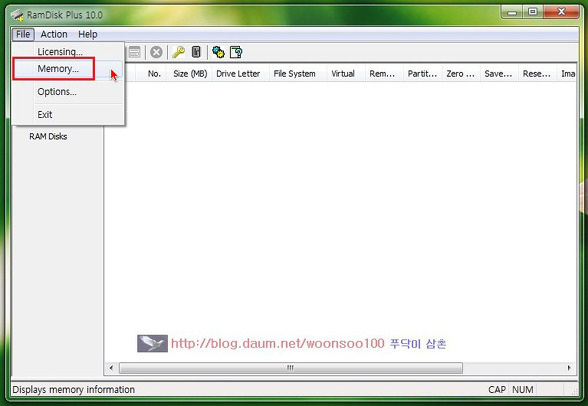Select Exit in the File menu

click(x=45, y=115)
